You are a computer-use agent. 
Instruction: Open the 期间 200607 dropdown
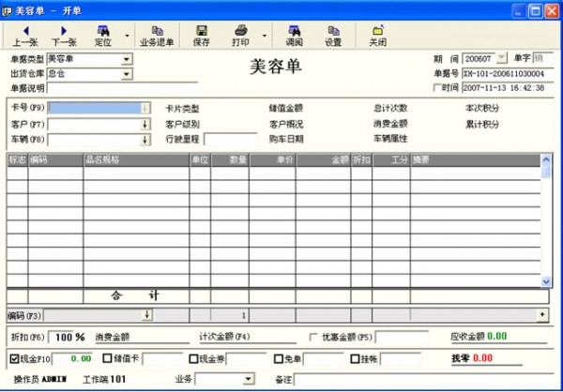pos(502,58)
